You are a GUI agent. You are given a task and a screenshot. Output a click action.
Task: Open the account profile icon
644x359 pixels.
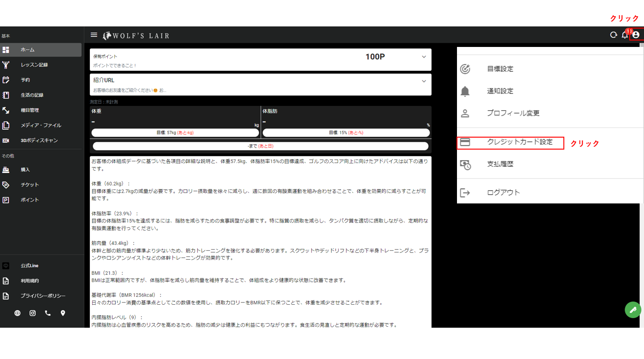tap(636, 35)
